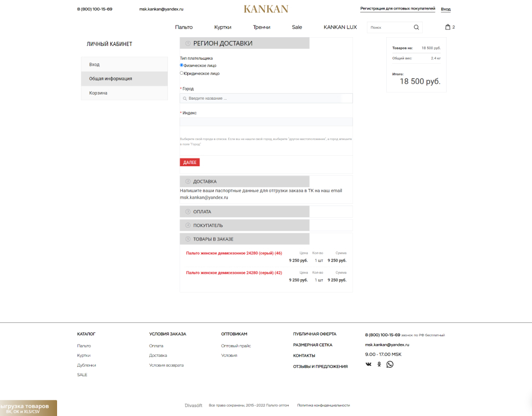
Task: Select Вход in personal cabinet sidebar
Action: pyautogui.click(x=124, y=64)
